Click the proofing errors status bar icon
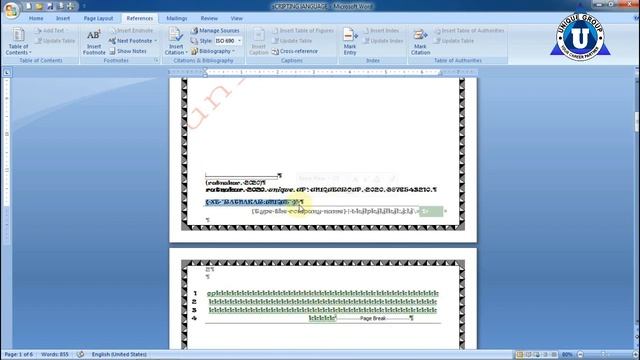640x360 pixels. coord(80,354)
